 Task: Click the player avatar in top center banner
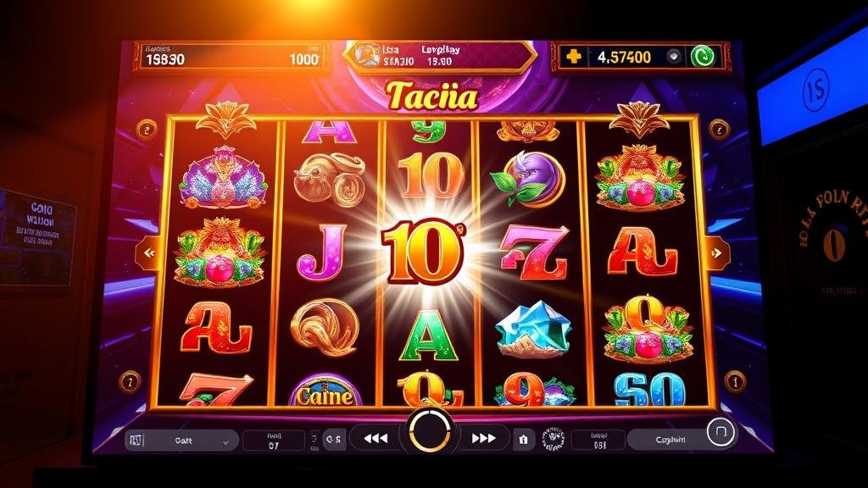click(366, 55)
